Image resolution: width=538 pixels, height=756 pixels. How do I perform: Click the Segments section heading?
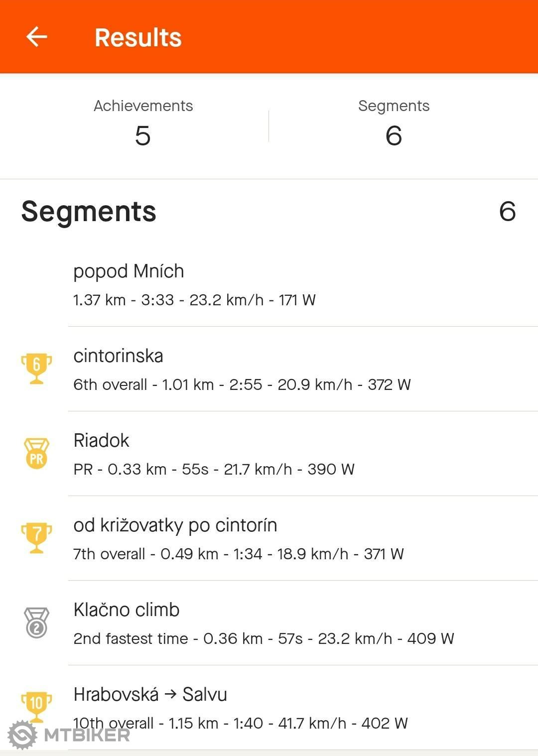[x=89, y=212]
